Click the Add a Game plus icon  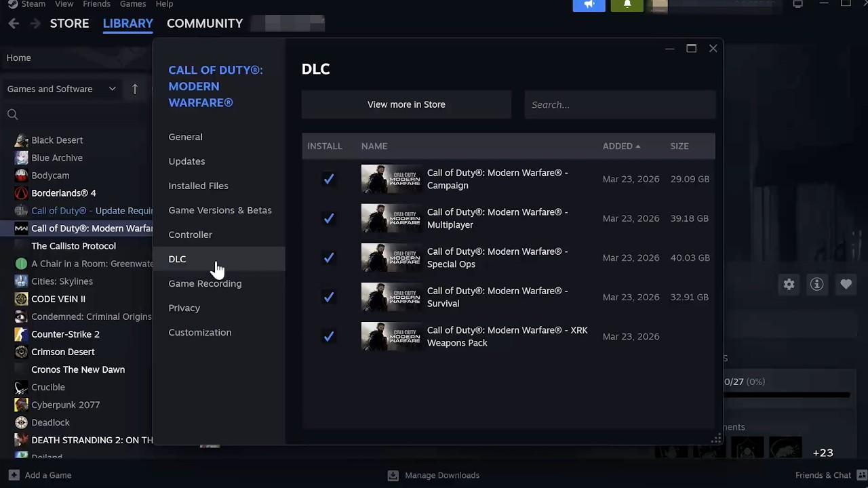coord(14,475)
